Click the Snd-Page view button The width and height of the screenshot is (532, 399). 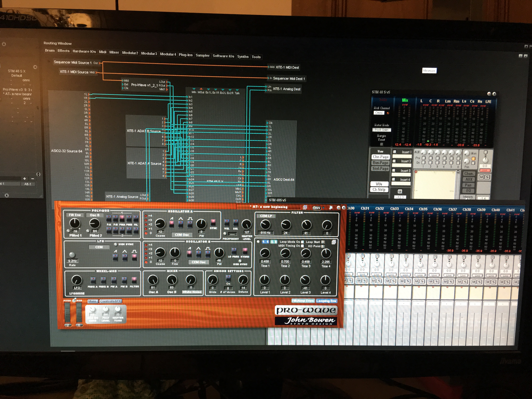(x=381, y=169)
